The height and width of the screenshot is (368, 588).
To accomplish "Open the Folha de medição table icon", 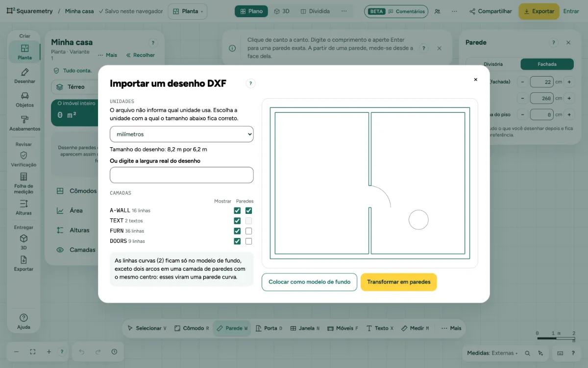I will click(24, 177).
